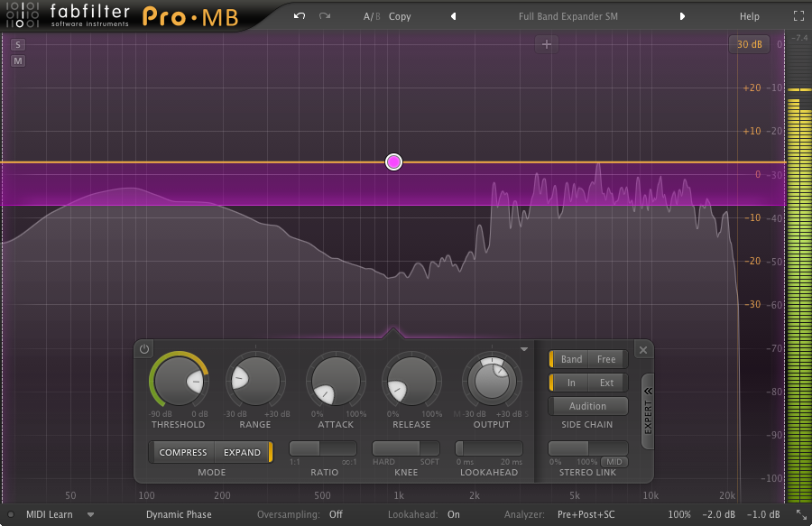This screenshot has height=526, width=812.
Task: Click MIDI Learn
Action: (x=50, y=514)
